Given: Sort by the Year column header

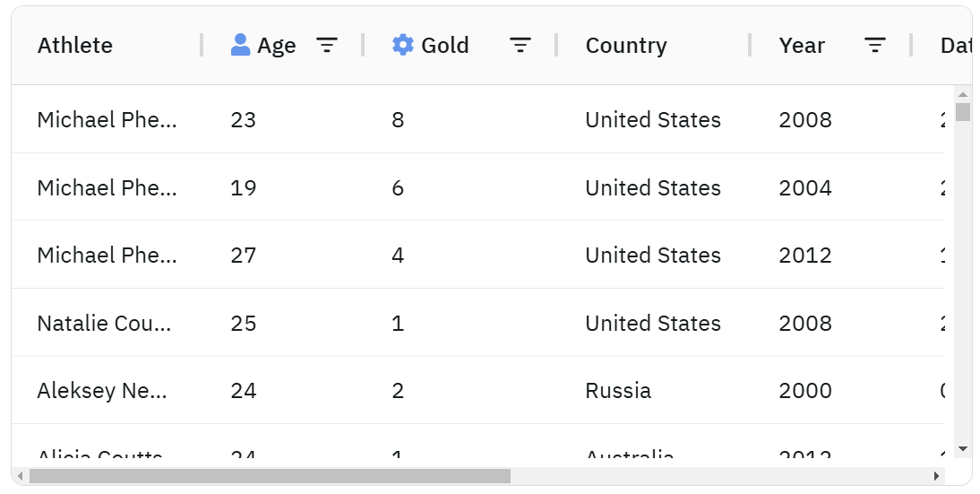Looking at the screenshot, I should pyautogui.click(x=802, y=45).
